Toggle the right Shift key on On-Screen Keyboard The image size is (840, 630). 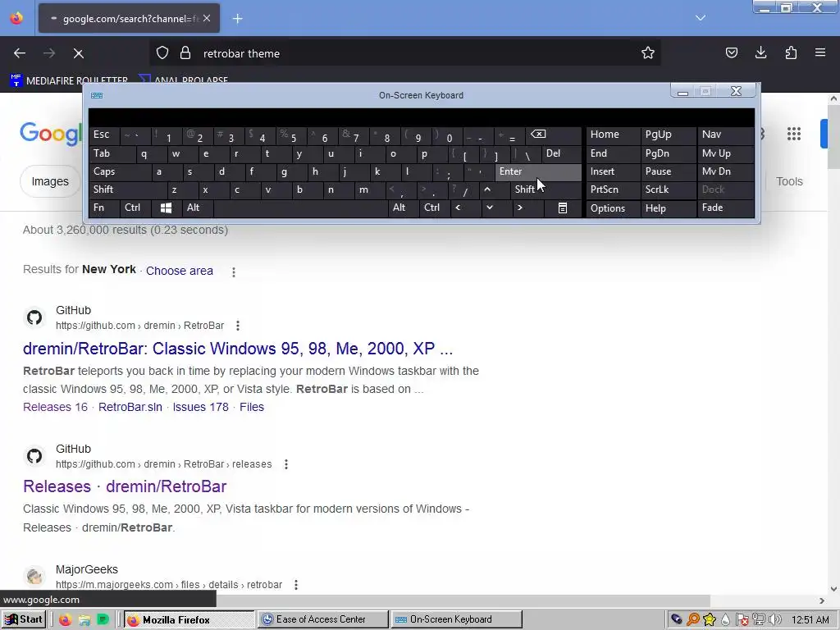coord(546,189)
